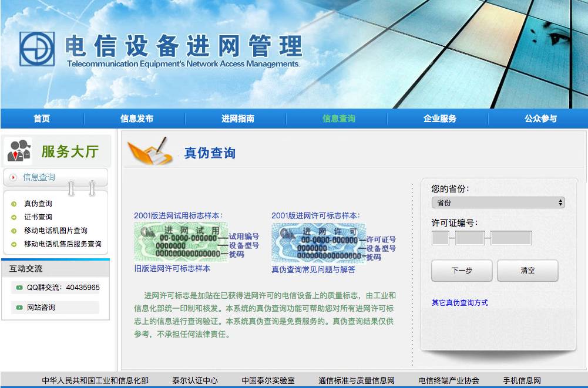Click the QQ icon beside QQ群交流
This screenshot has height=388, width=588.
click(19, 288)
